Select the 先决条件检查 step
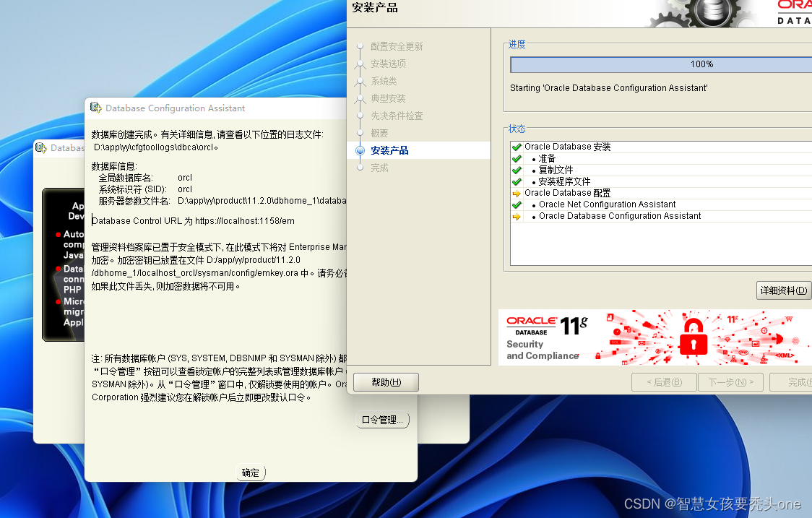The width and height of the screenshot is (812, 518). [397, 116]
